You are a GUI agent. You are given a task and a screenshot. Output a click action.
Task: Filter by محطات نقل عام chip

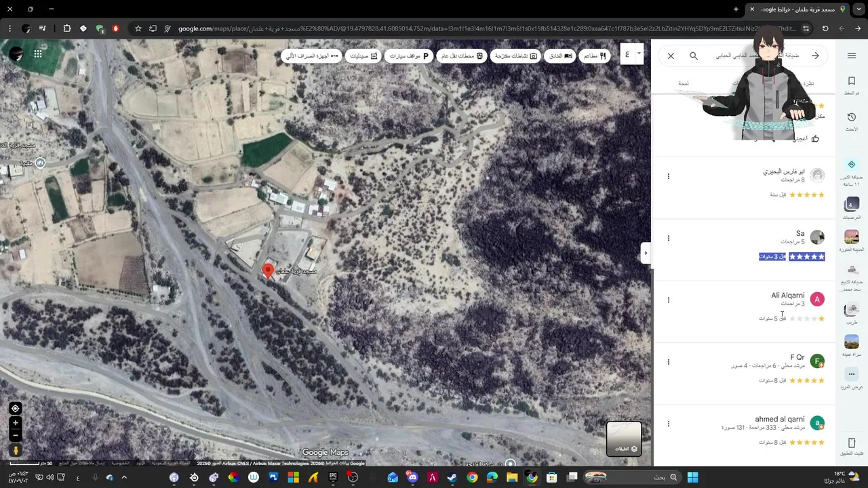coord(462,56)
